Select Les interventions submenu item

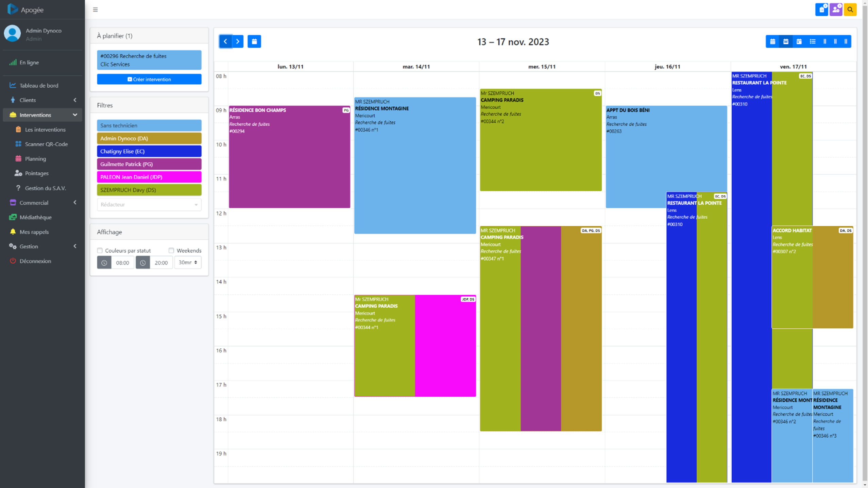coord(45,129)
